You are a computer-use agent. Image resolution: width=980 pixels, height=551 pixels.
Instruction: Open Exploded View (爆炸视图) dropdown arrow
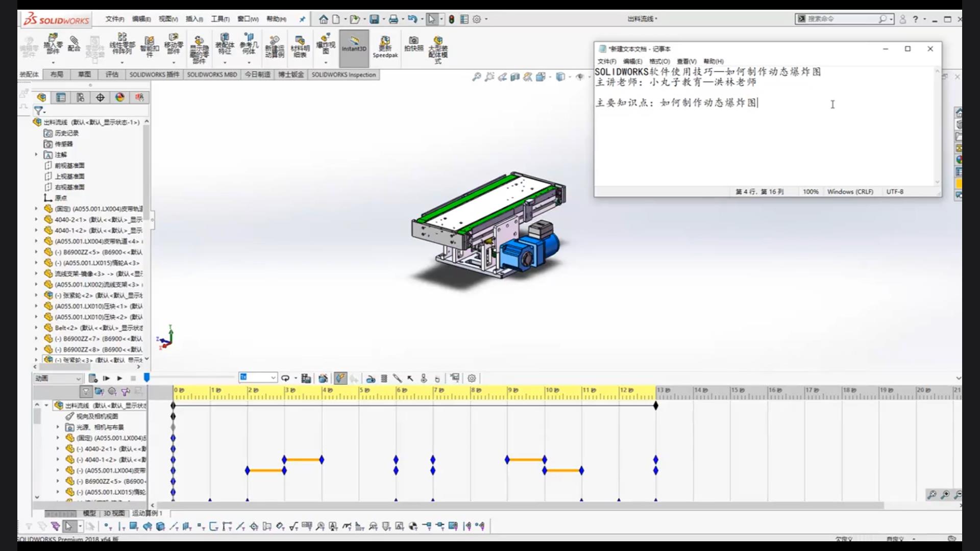tap(326, 63)
